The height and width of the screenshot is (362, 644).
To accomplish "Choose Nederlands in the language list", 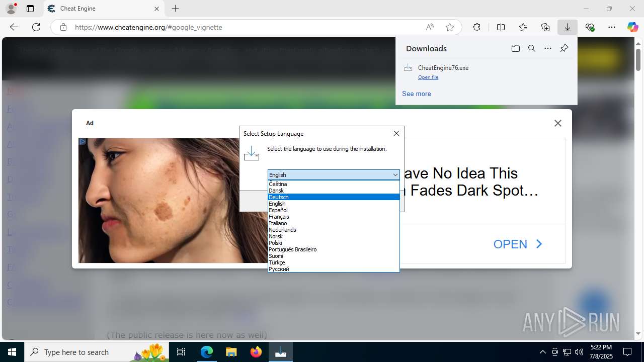I will point(334,230).
